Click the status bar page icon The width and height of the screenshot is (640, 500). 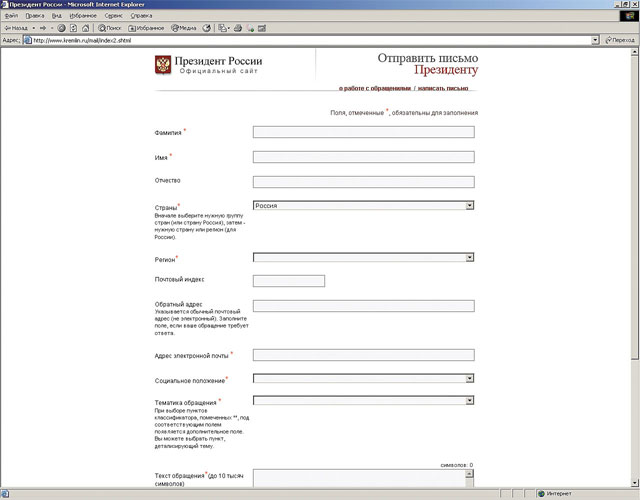click(5, 494)
